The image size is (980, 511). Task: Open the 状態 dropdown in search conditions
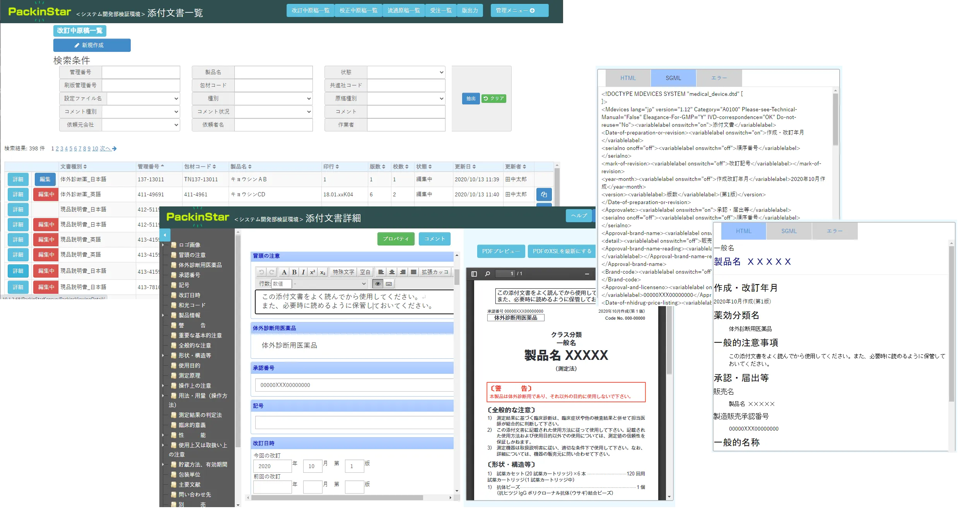[x=406, y=72]
